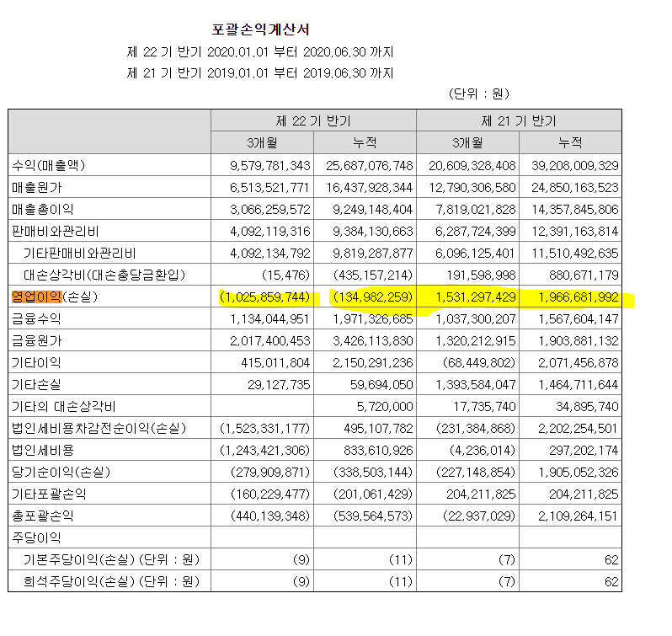Select the 제 22 기 반기 period line in header
Viewport: 672px width, 636px height.
pos(260,52)
